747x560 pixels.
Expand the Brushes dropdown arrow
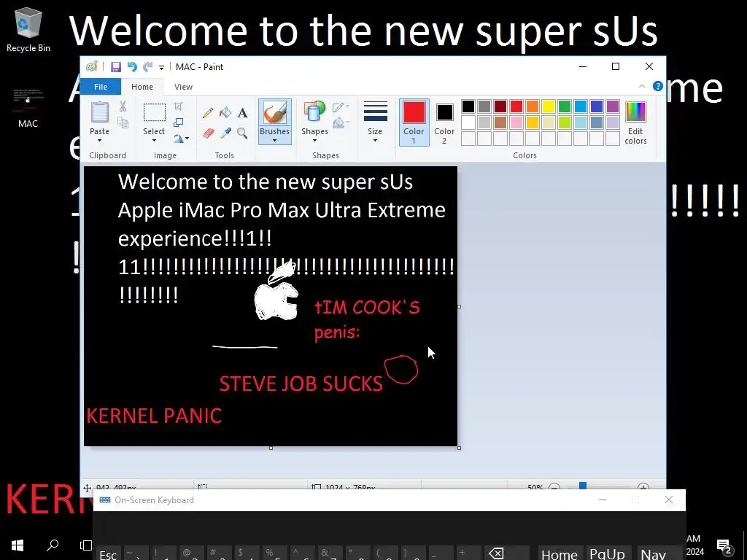[274, 141]
